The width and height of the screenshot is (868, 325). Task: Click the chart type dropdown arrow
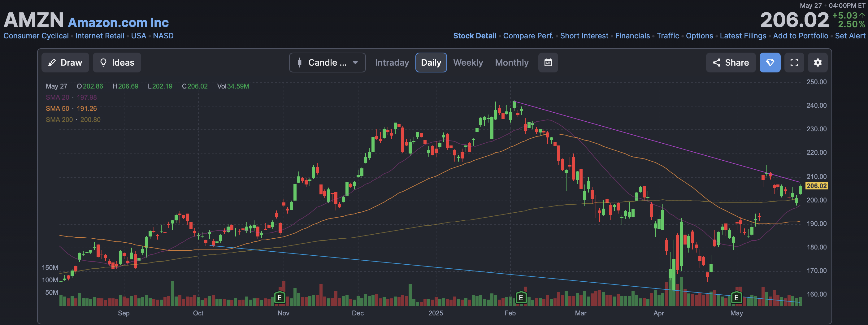pos(355,63)
